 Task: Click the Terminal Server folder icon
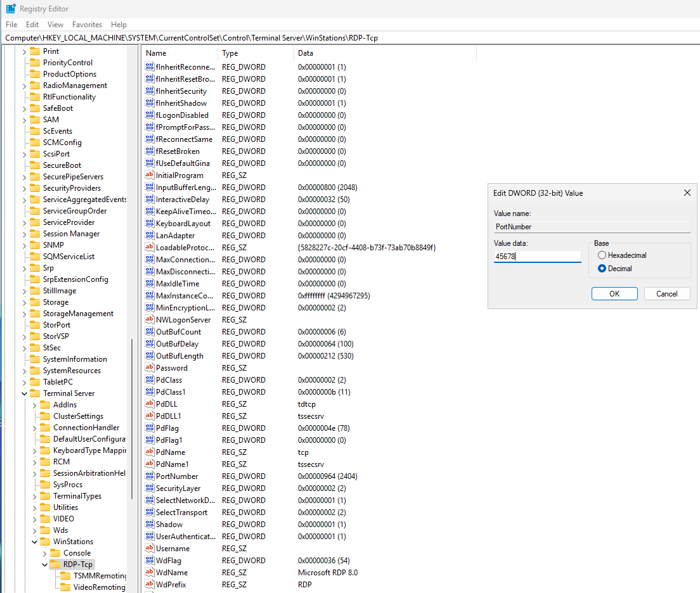(x=36, y=393)
